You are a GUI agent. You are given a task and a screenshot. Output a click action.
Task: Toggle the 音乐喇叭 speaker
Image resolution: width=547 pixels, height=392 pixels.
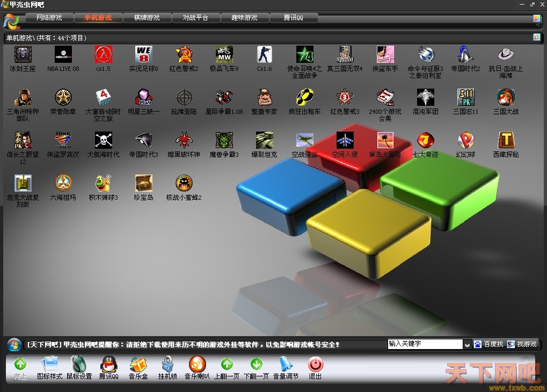click(x=197, y=368)
